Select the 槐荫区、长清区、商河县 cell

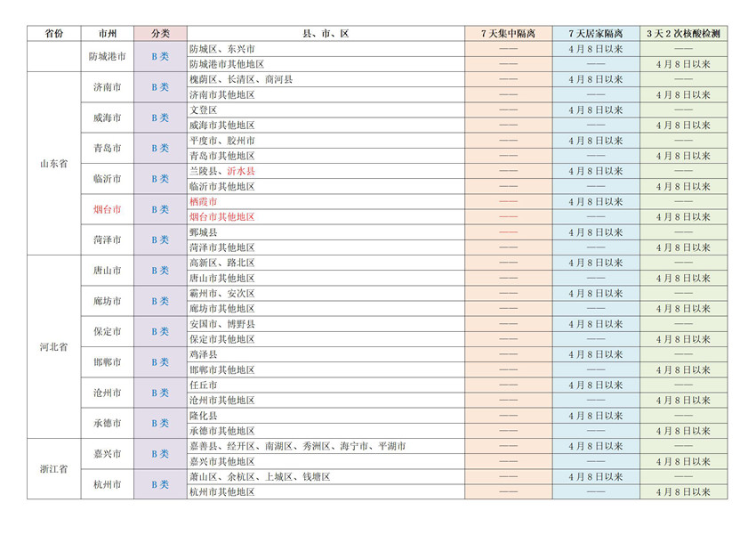(241, 79)
